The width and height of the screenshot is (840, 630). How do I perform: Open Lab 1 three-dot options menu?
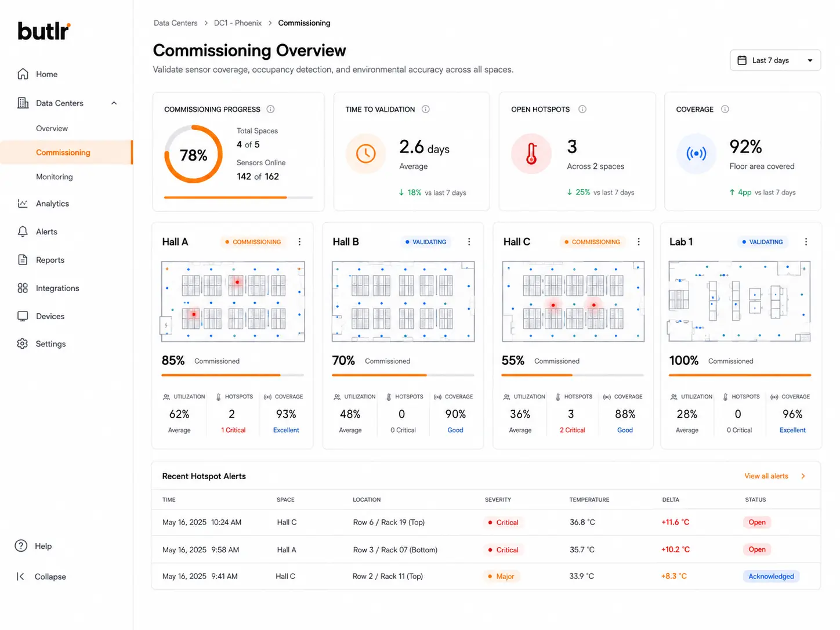tap(806, 242)
